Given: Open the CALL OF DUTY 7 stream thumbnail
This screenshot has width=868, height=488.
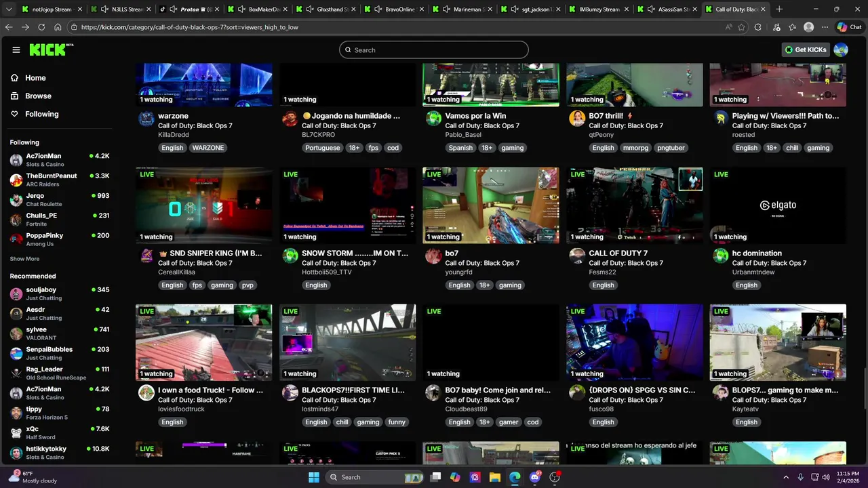Looking at the screenshot, I should [635, 205].
